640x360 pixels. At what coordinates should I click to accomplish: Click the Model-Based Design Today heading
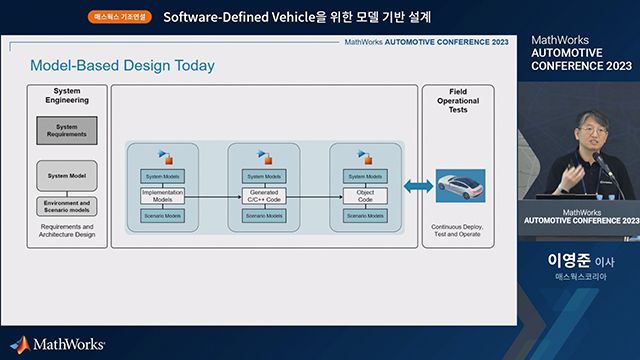coord(122,65)
